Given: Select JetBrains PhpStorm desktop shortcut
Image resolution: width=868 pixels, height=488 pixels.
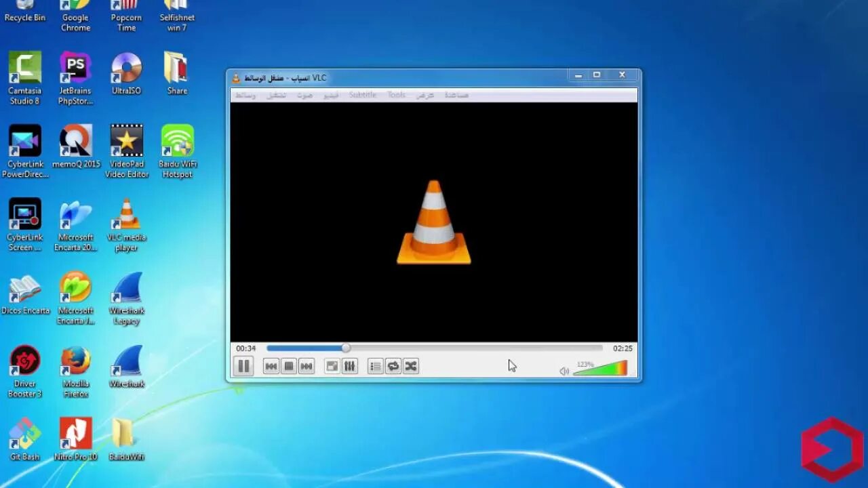Looking at the screenshot, I should (75, 79).
